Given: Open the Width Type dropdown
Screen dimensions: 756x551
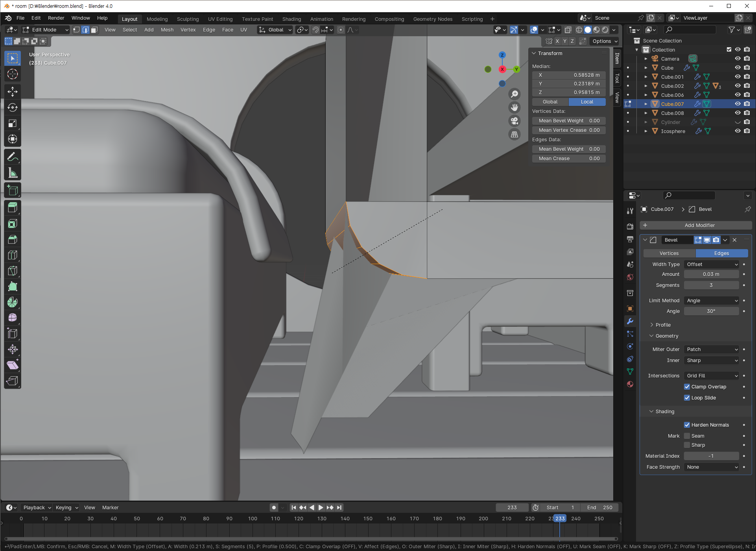Looking at the screenshot, I should [712, 264].
